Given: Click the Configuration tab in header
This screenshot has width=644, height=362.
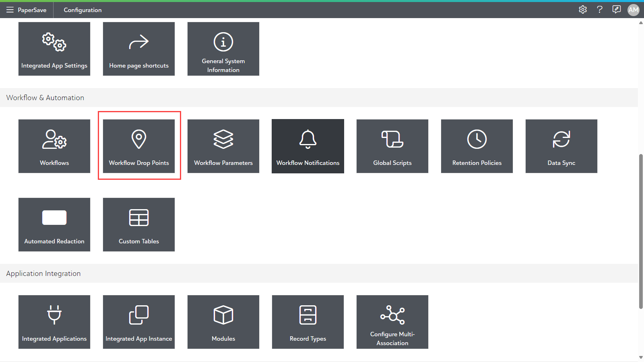Looking at the screenshot, I should [83, 10].
